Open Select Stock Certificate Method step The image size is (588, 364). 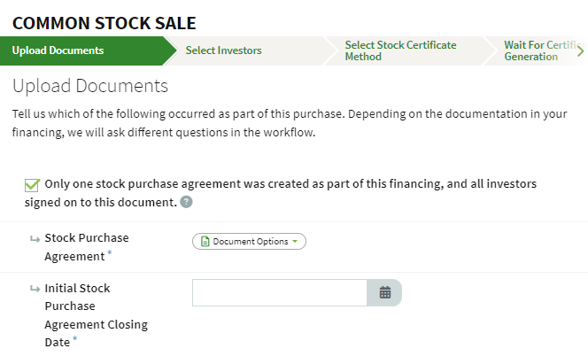click(x=400, y=50)
